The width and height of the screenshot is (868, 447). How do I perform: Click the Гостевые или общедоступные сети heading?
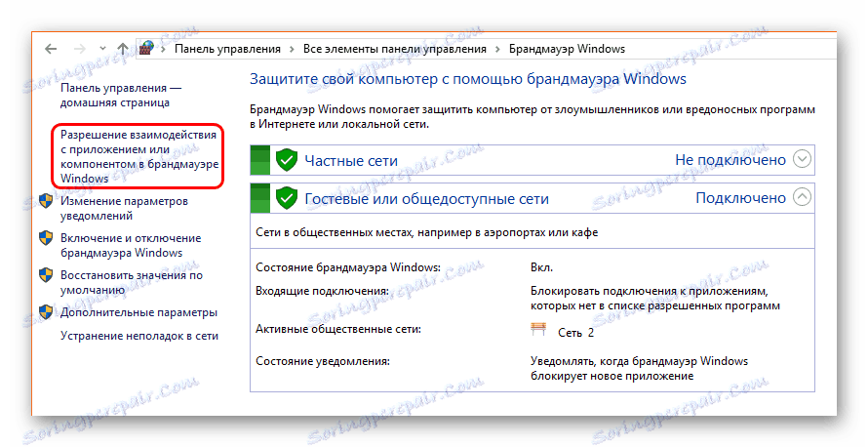[427, 199]
